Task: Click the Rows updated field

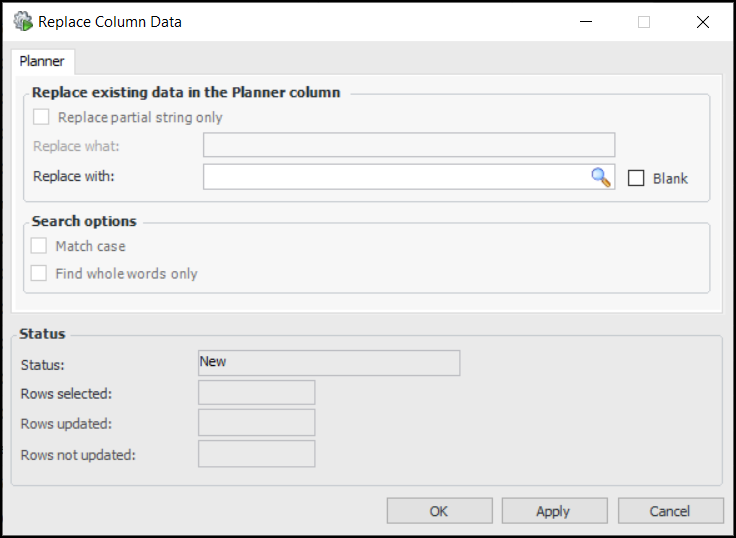Action: (x=257, y=423)
